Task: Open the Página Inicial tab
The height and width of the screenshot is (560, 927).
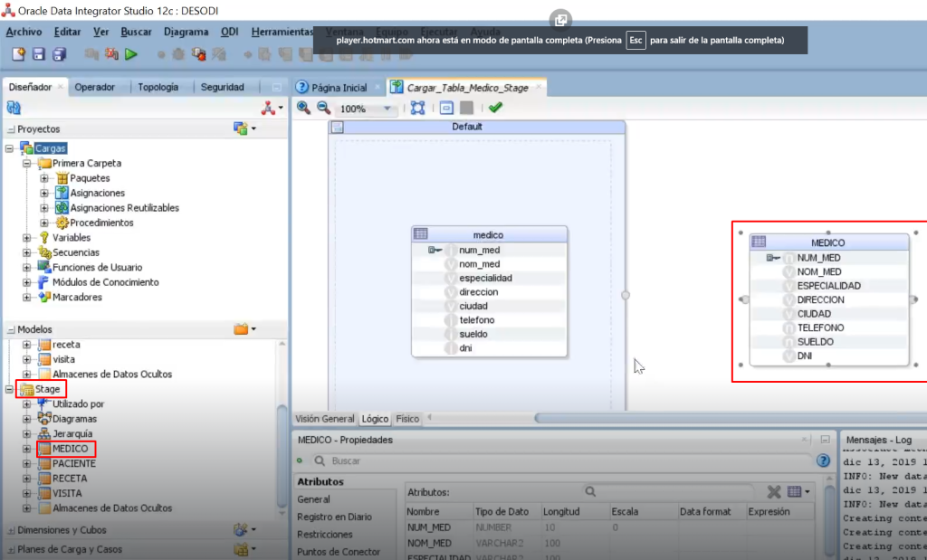Action: (339, 88)
